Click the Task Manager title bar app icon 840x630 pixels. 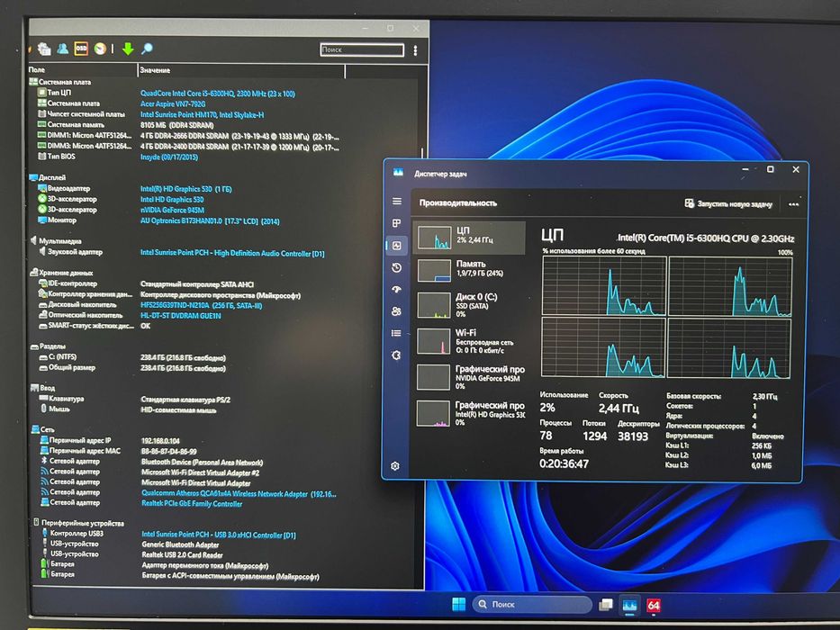pyautogui.click(x=398, y=173)
